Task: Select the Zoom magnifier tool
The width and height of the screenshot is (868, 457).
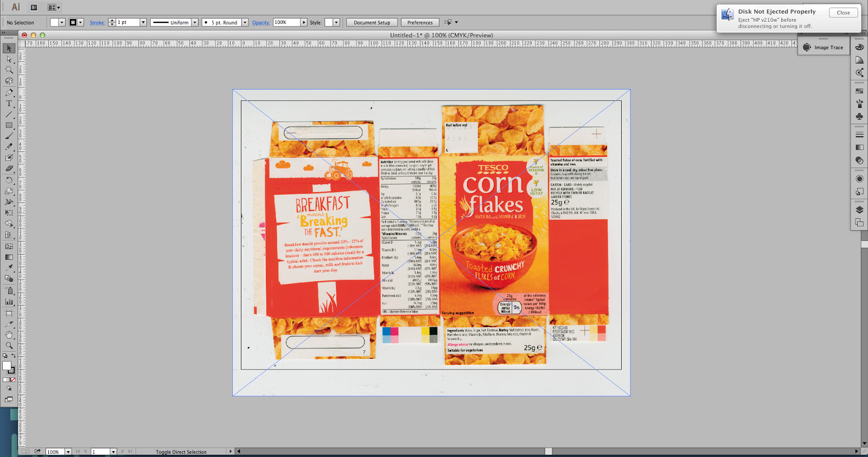Action: coord(9,346)
